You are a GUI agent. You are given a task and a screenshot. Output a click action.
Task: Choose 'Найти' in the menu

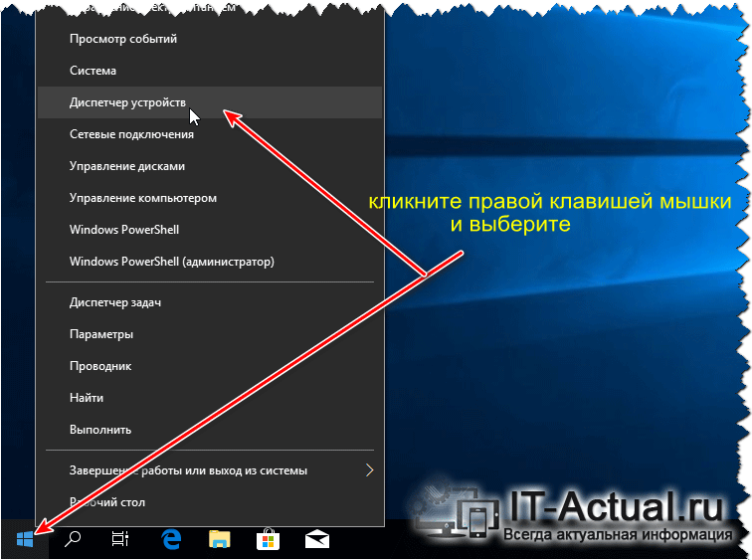tap(210, 398)
